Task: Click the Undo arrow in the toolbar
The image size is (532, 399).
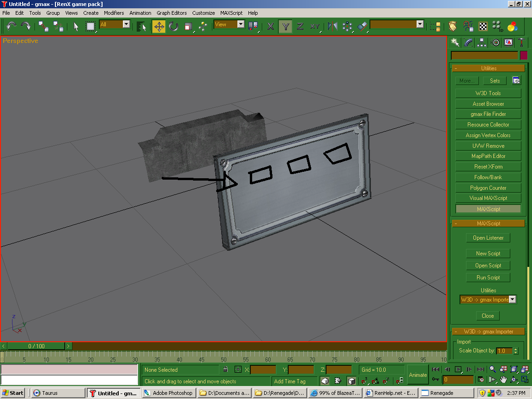Action: tap(12, 26)
